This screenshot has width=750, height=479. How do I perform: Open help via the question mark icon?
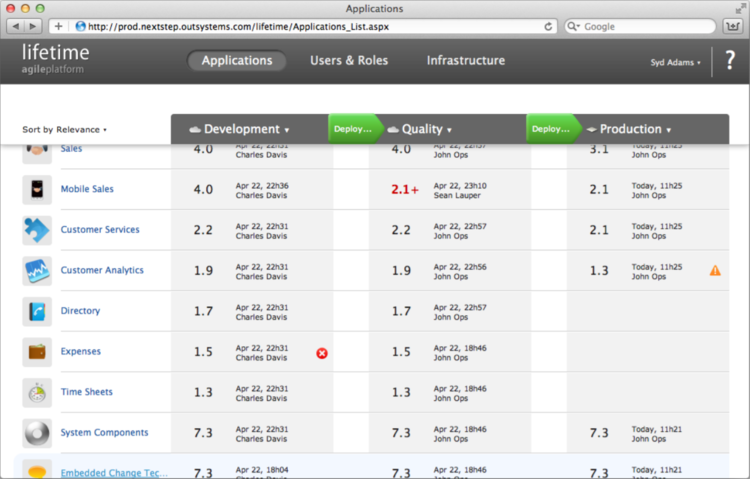pos(730,60)
